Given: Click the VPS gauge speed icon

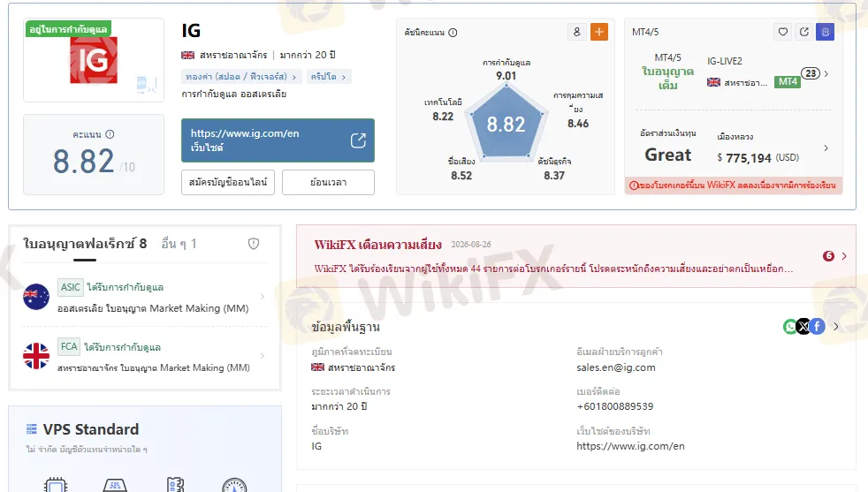Looking at the screenshot, I should 234,485.
